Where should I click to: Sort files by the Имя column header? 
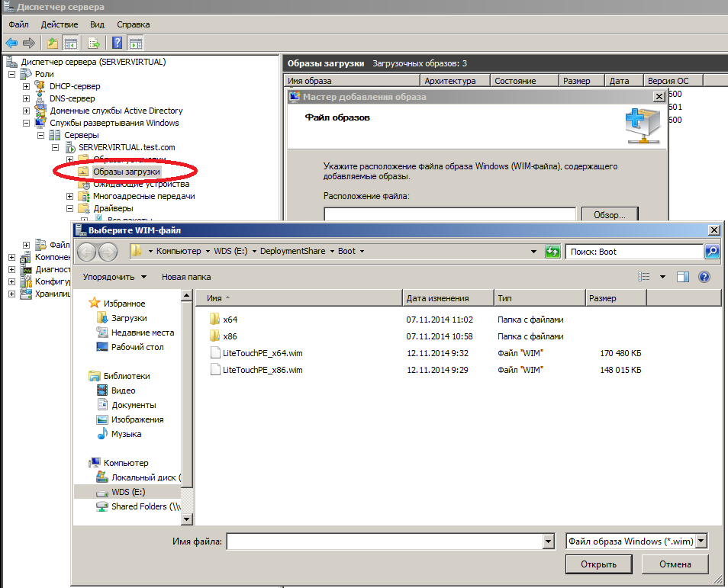click(x=298, y=298)
